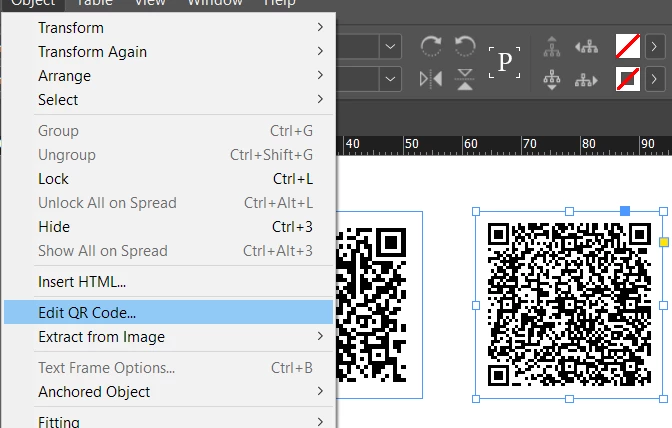Viewport: 672px width, 428px height.
Task: Open the Transform Again submenu
Action: pyautogui.click(x=168, y=51)
